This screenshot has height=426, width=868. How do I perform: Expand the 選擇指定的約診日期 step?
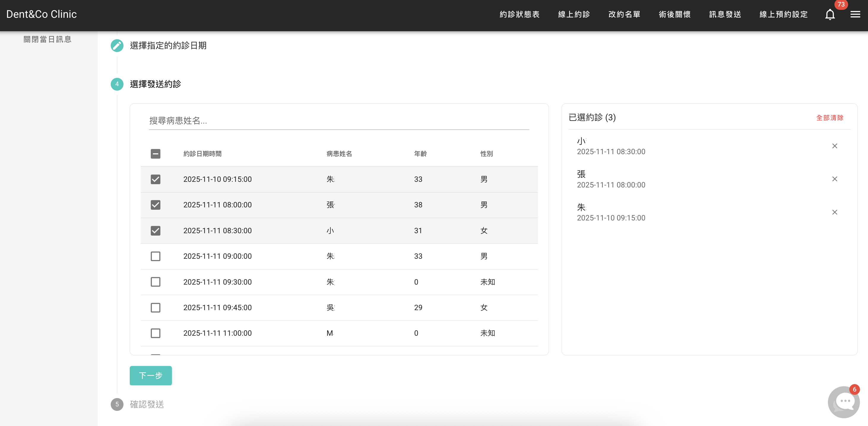pyautogui.click(x=168, y=45)
